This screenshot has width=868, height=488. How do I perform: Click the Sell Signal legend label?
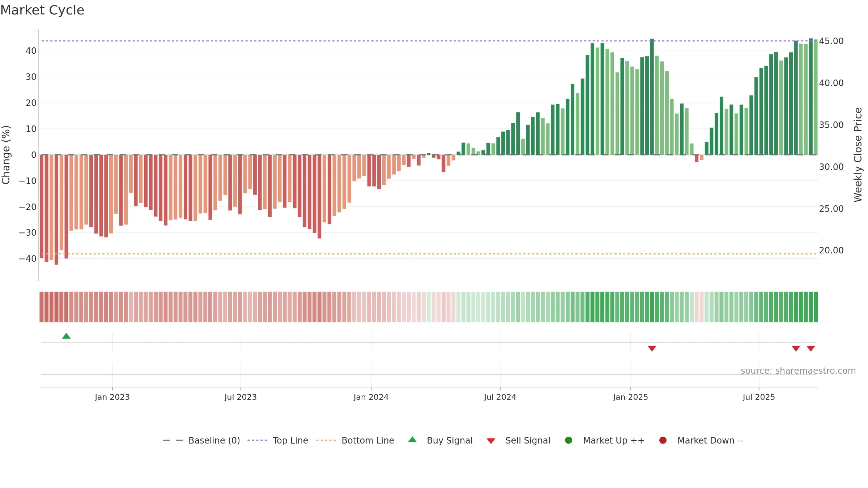(528, 440)
